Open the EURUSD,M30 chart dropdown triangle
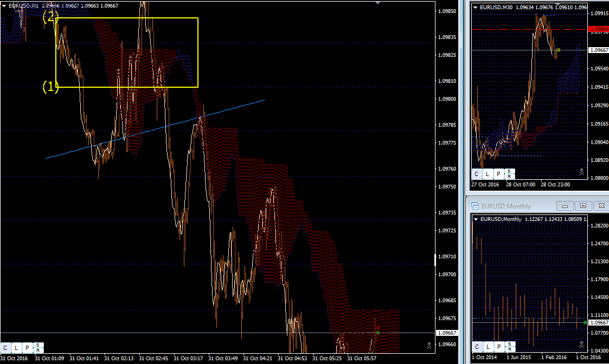This screenshot has width=609, height=364. click(x=476, y=8)
